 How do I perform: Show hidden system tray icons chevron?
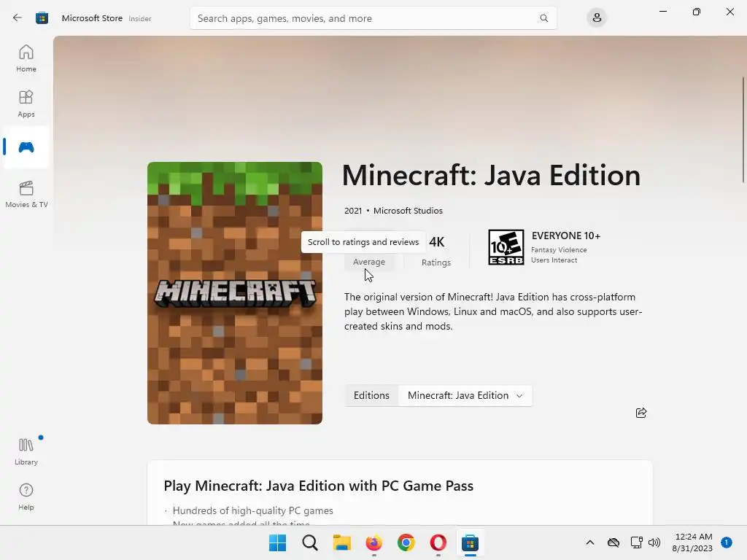point(589,542)
